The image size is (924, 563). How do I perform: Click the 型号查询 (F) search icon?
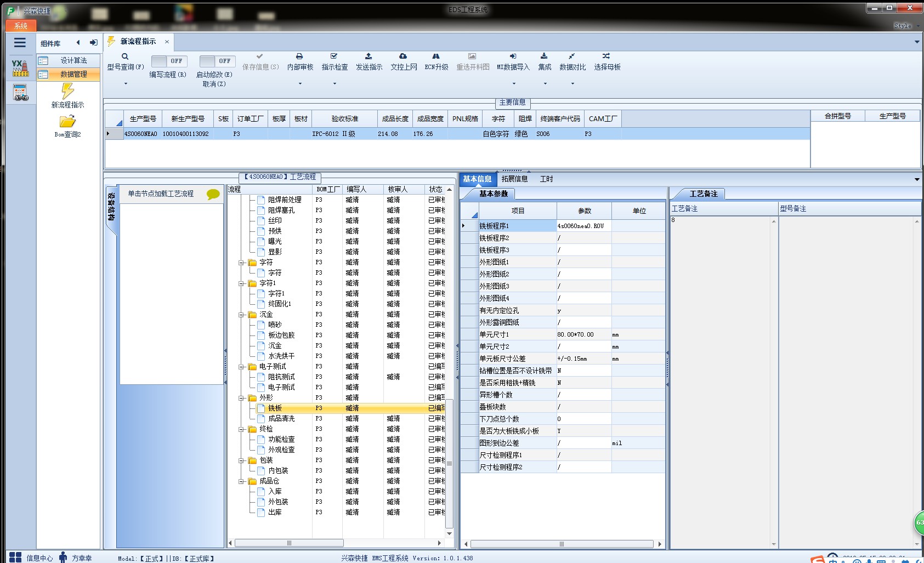[x=125, y=56]
